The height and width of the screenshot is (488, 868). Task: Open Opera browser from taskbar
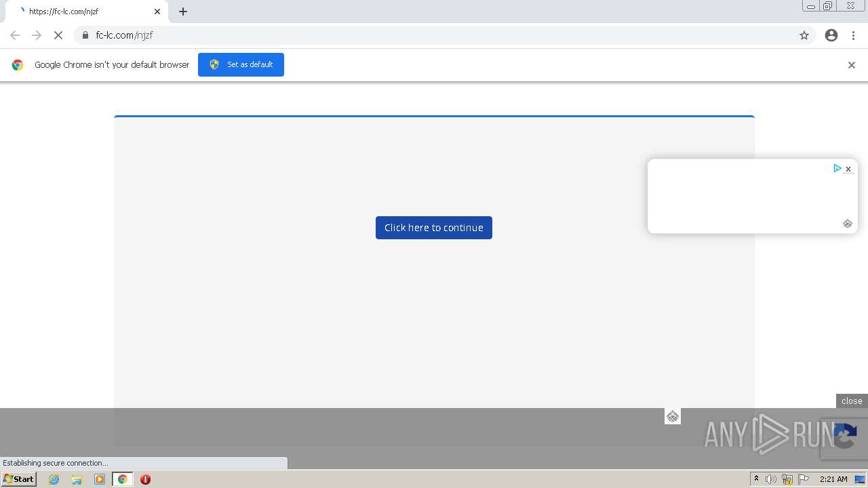(145, 479)
